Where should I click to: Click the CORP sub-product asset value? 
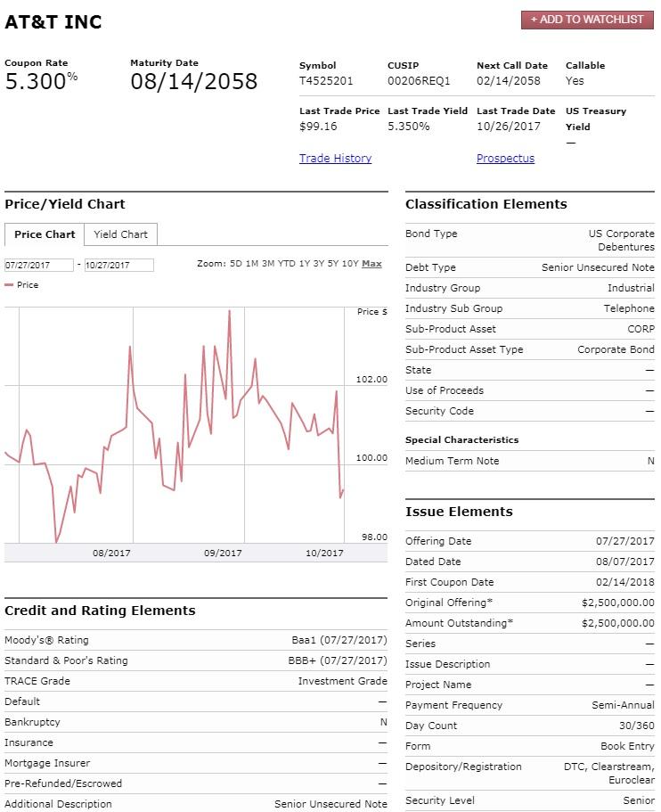pyautogui.click(x=641, y=330)
